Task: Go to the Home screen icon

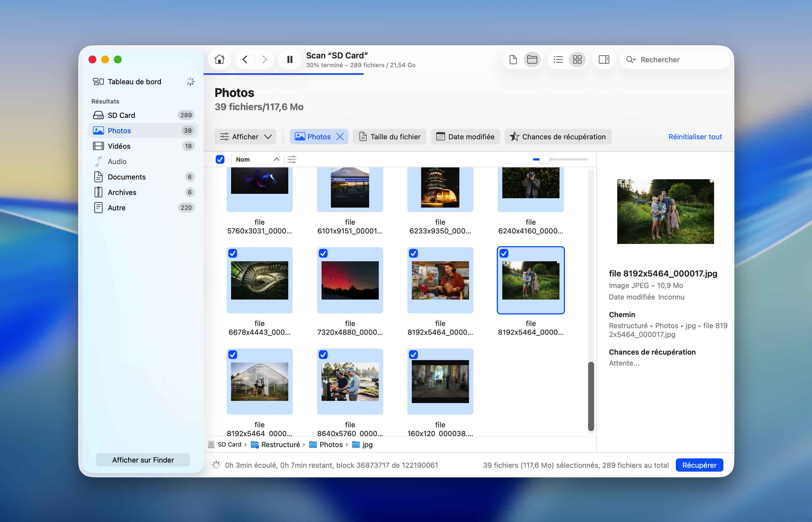Action: click(x=220, y=60)
